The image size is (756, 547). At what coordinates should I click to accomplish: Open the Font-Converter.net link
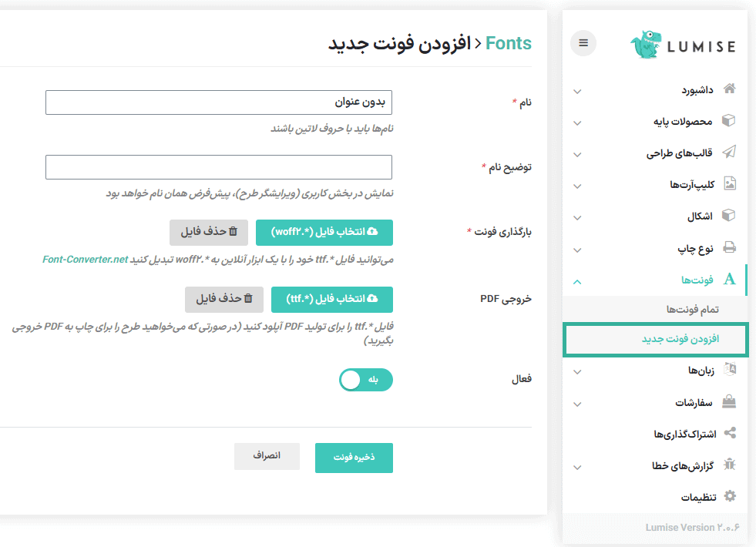pyautogui.click(x=85, y=260)
